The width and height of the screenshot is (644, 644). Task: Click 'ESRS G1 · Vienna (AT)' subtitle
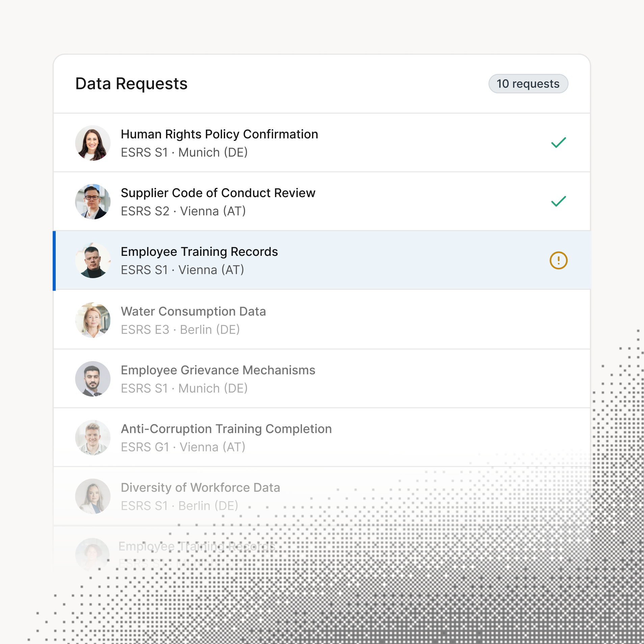[183, 447]
